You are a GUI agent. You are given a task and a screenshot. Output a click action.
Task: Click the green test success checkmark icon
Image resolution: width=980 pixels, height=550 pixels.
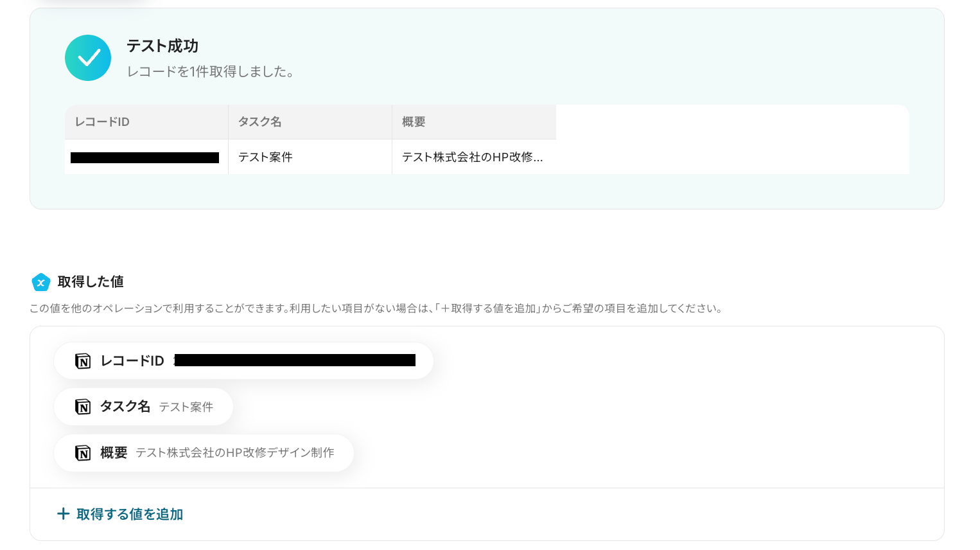click(x=88, y=58)
